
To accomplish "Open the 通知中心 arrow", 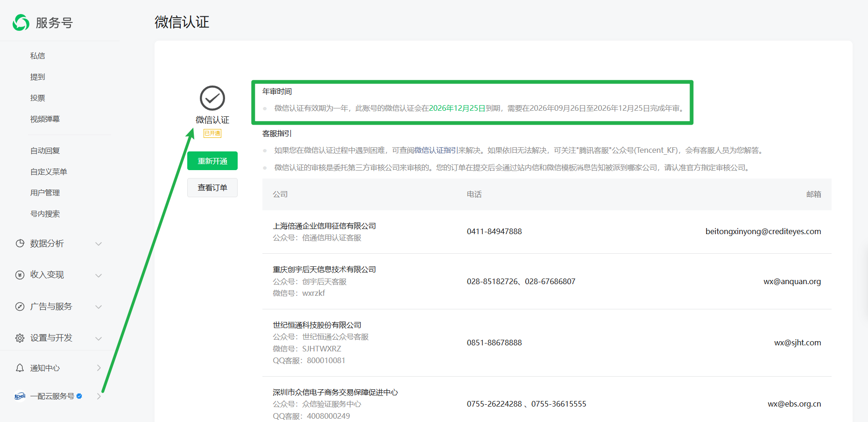I will [99, 368].
